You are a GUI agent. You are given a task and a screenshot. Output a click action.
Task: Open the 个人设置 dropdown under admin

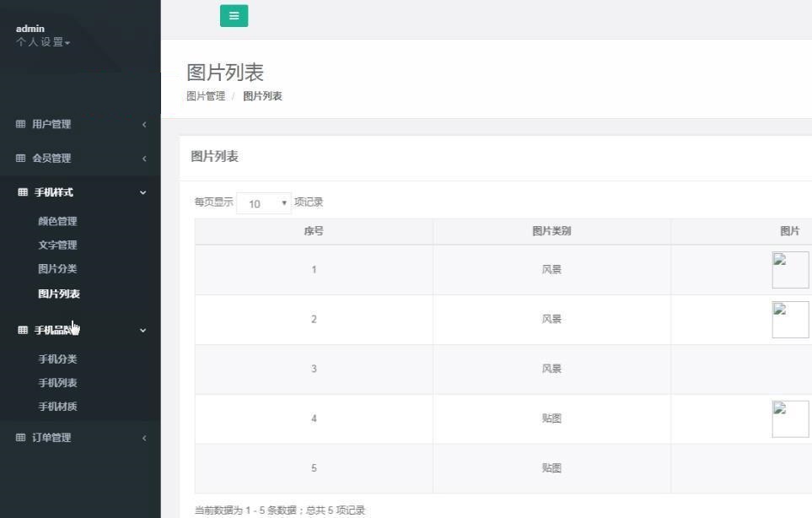coord(43,42)
